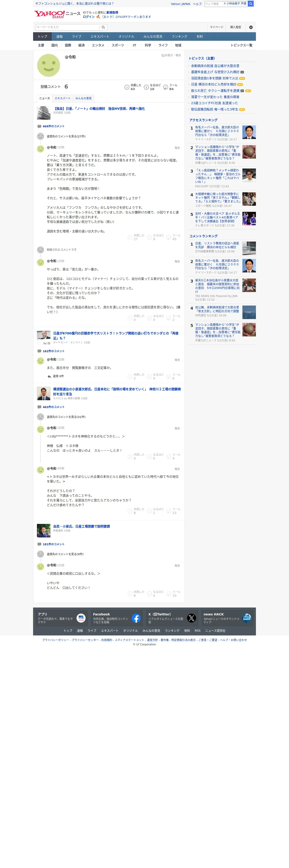Open the settings gear icon
The height and width of the screenshot is (868, 289).
(251, 27)
